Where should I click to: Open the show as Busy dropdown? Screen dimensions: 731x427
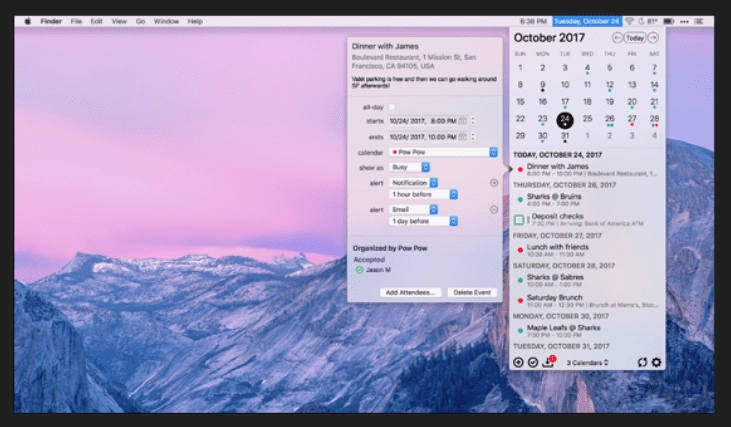pyautogui.click(x=410, y=167)
